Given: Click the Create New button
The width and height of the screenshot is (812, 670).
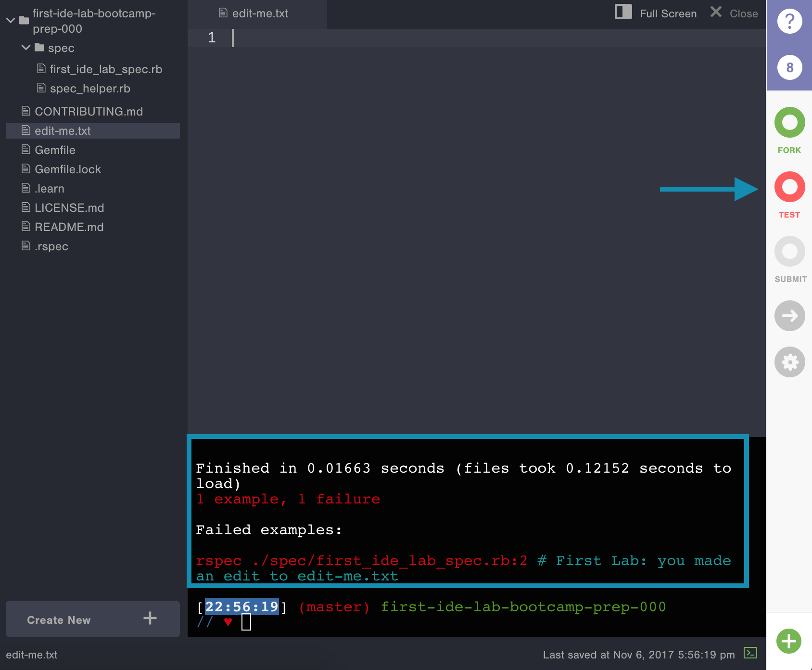Looking at the screenshot, I should tap(92, 619).
